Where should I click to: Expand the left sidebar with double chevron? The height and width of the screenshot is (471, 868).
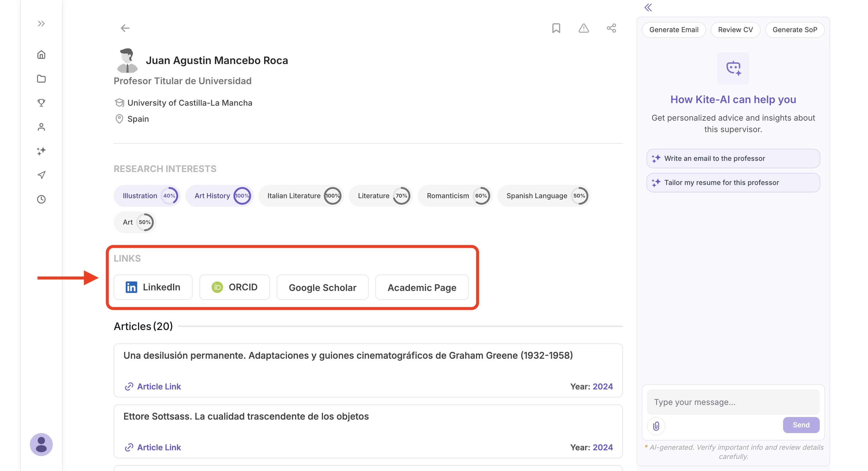click(41, 23)
